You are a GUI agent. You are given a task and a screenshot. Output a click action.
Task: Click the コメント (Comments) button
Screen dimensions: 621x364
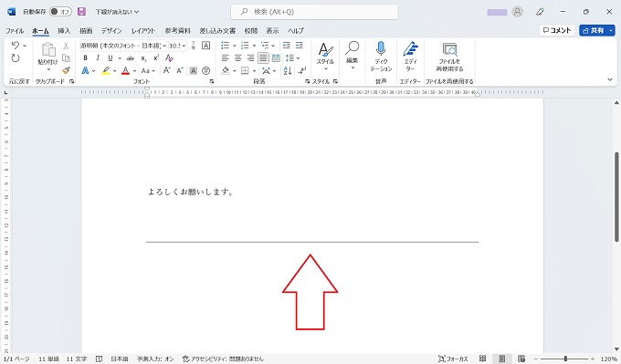(x=557, y=30)
